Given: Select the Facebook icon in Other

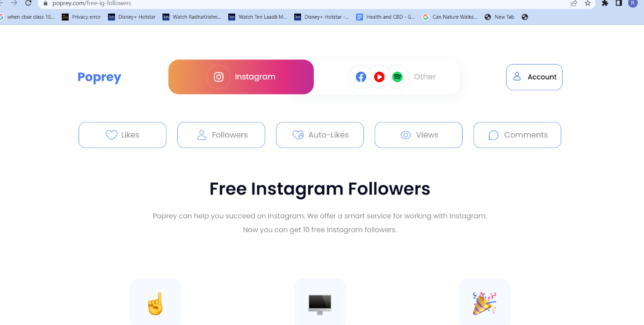Looking at the screenshot, I should click(361, 77).
